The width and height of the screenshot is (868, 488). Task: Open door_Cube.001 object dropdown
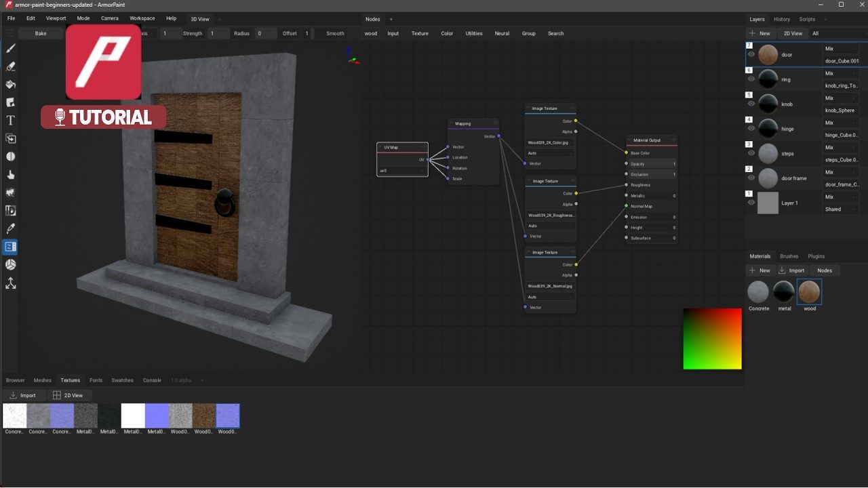click(841, 61)
